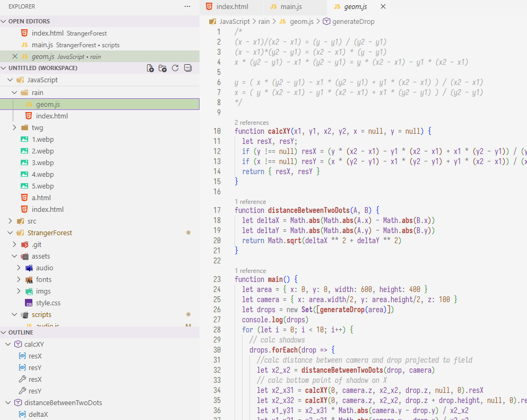This screenshot has width=527, height=420.
Task: Close the geom.js editor tab
Action: 383,6
